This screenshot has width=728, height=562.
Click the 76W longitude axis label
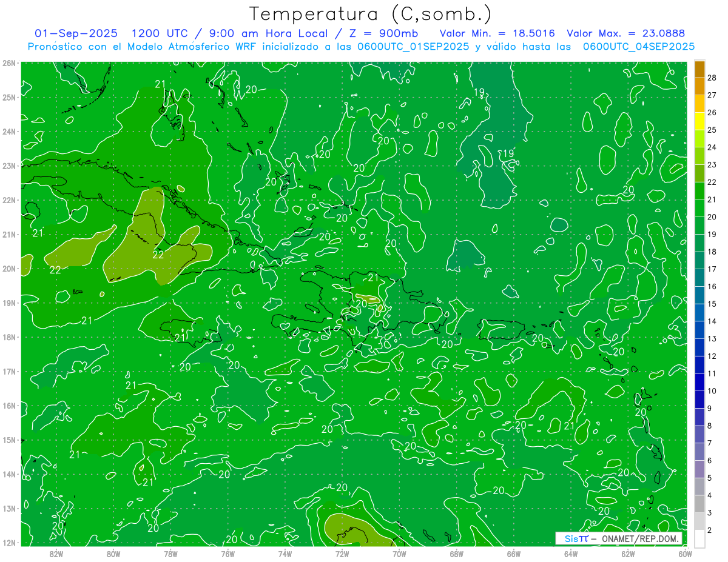pos(228,554)
